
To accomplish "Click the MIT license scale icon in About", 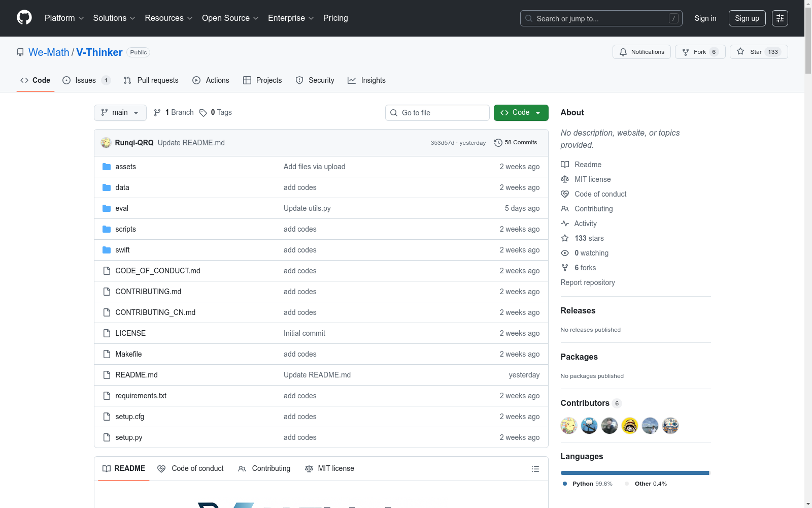I will pos(565,179).
